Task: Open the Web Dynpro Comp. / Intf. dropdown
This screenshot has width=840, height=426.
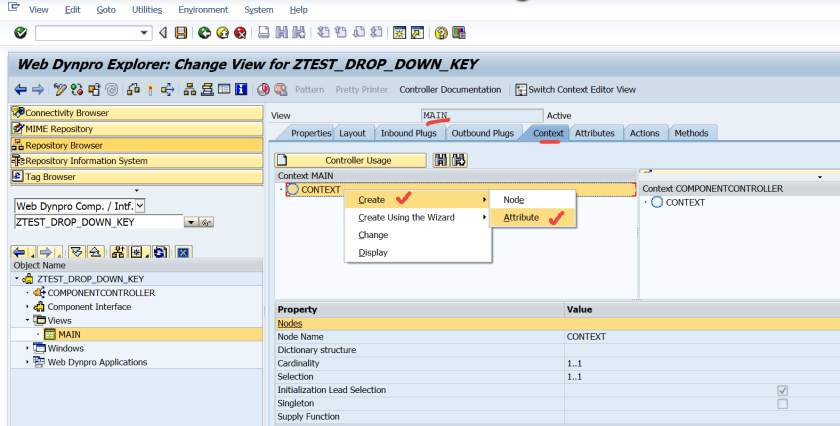Action: click(x=139, y=205)
